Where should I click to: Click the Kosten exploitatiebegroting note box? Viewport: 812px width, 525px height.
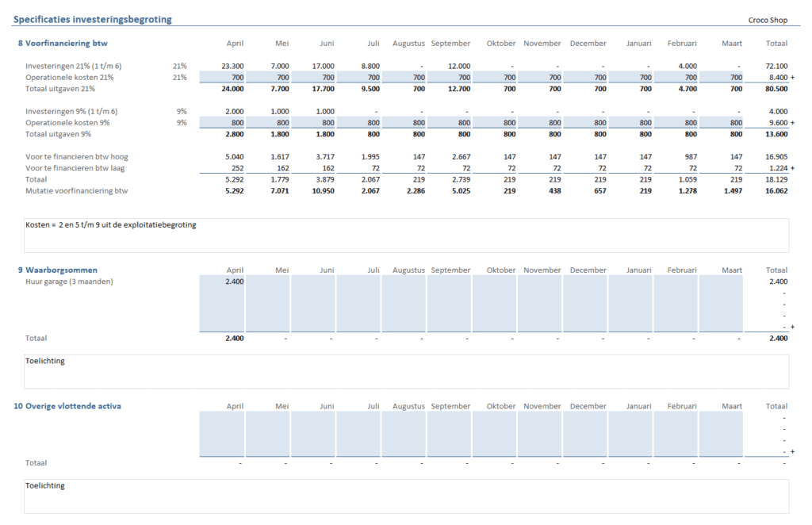(406, 235)
